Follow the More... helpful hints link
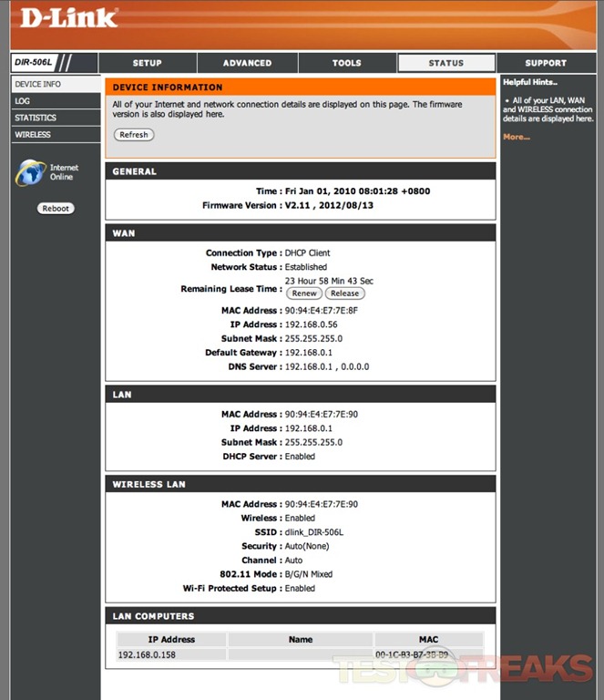 517,137
